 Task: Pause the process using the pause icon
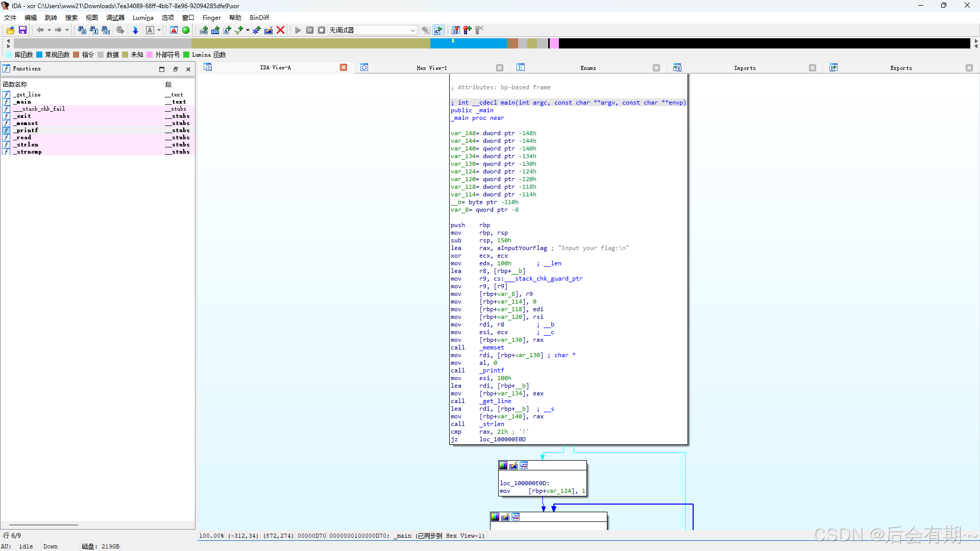pyautogui.click(x=310, y=30)
